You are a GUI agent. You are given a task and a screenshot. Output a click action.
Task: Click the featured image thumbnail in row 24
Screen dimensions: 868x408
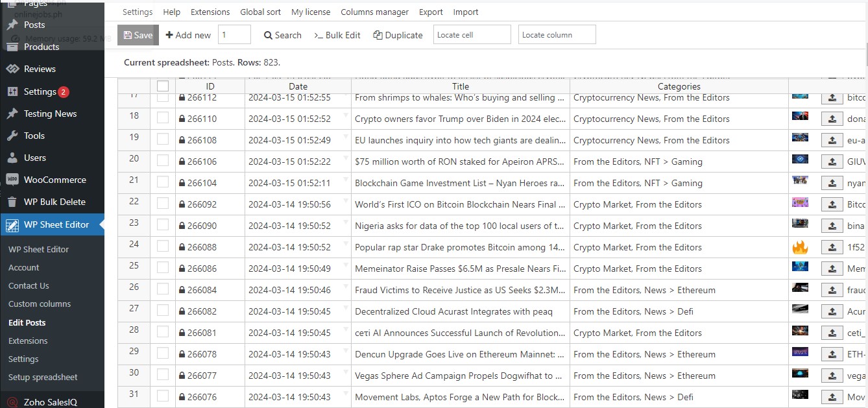coord(800,247)
